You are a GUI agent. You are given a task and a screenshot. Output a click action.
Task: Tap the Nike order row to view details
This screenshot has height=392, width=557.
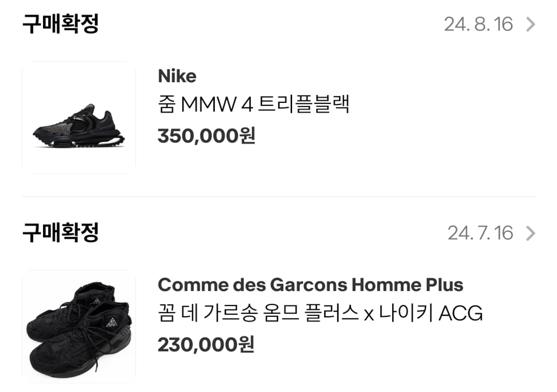tap(277, 114)
